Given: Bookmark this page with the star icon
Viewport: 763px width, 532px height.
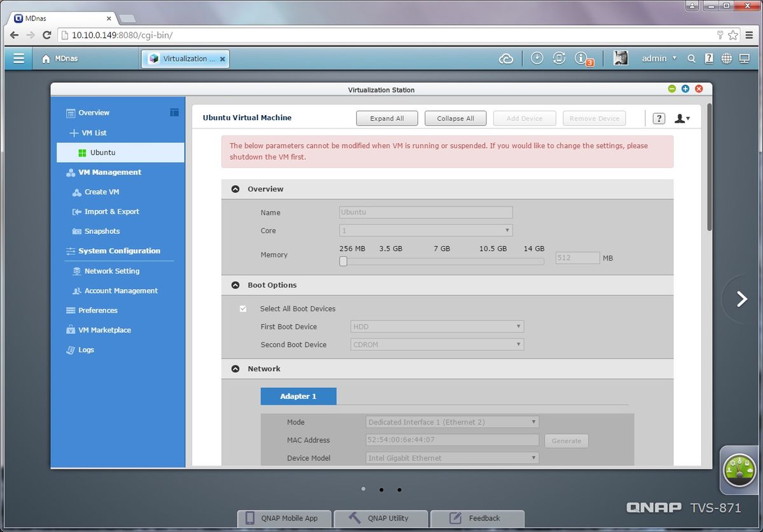Looking at the screenshot, I should click(x=732, y=35).
